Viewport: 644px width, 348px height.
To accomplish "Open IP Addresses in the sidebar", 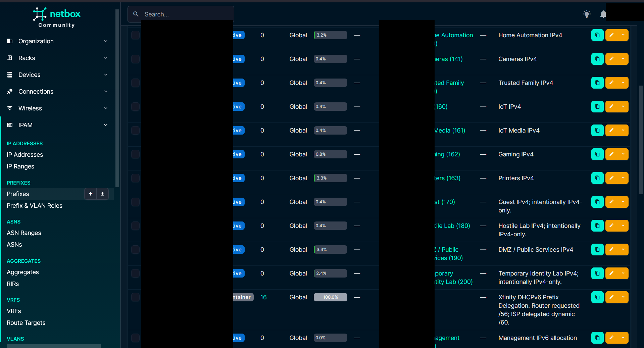I will coord(25,155).
